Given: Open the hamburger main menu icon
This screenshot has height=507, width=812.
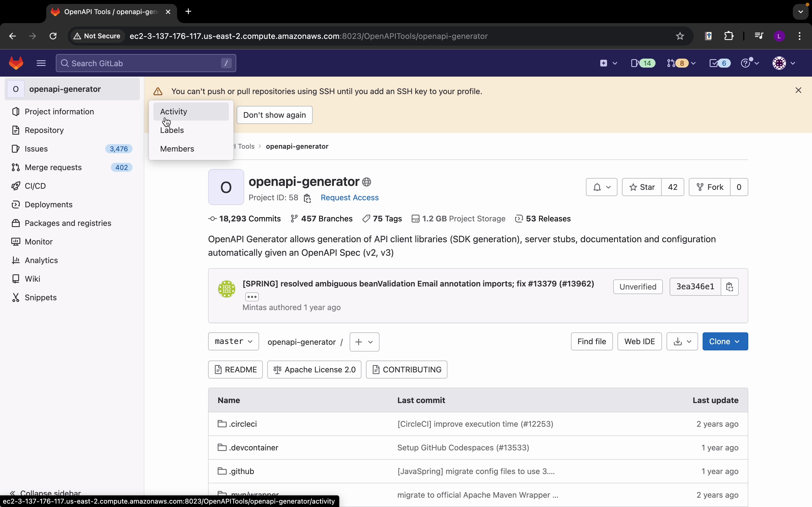Looking at the screenshot, I should (x=41, y=63).
